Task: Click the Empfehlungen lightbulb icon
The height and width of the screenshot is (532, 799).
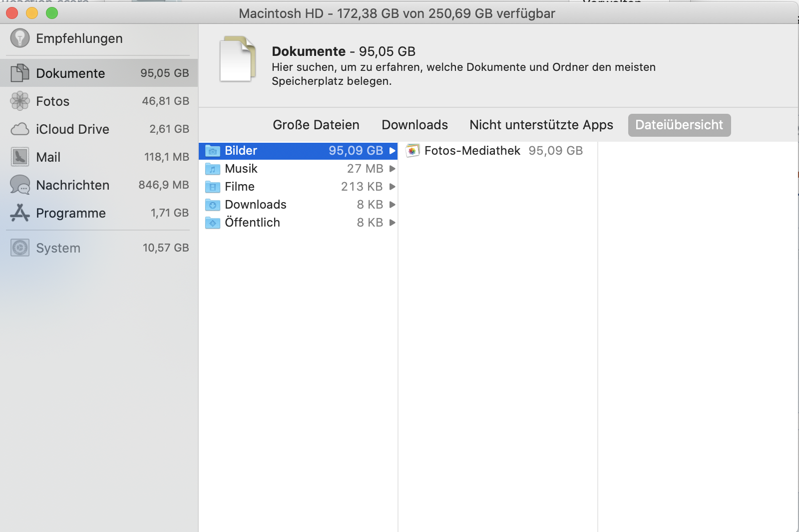Action: click(20, 38)
